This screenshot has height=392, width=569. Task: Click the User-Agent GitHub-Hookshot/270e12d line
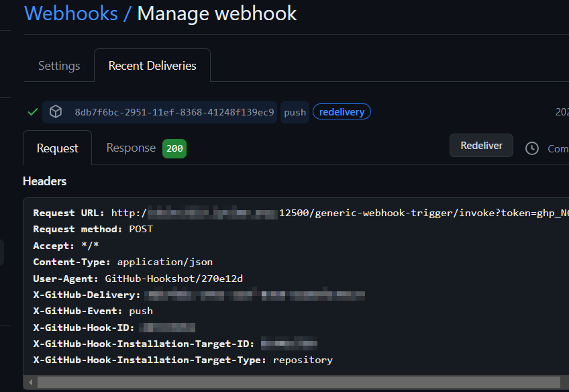tap(138, 279)
